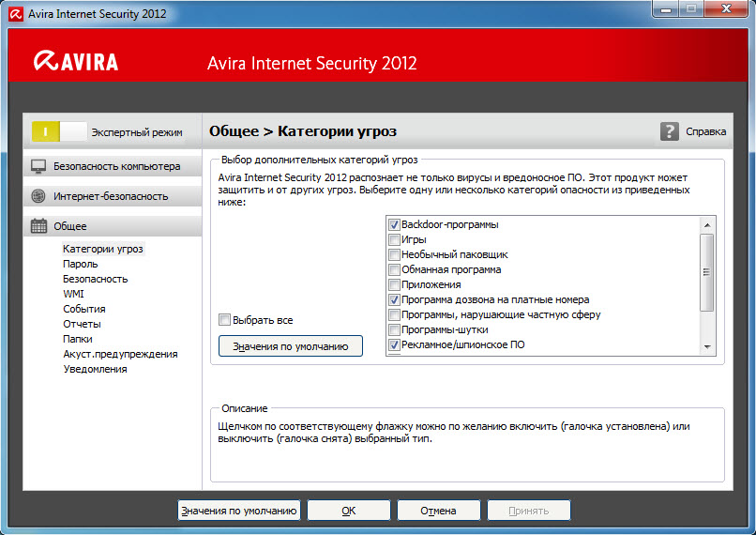Select Категории угроз in the sidebar
The height and width of the screenshot is (535, 756).
click(x=102, y=249)
